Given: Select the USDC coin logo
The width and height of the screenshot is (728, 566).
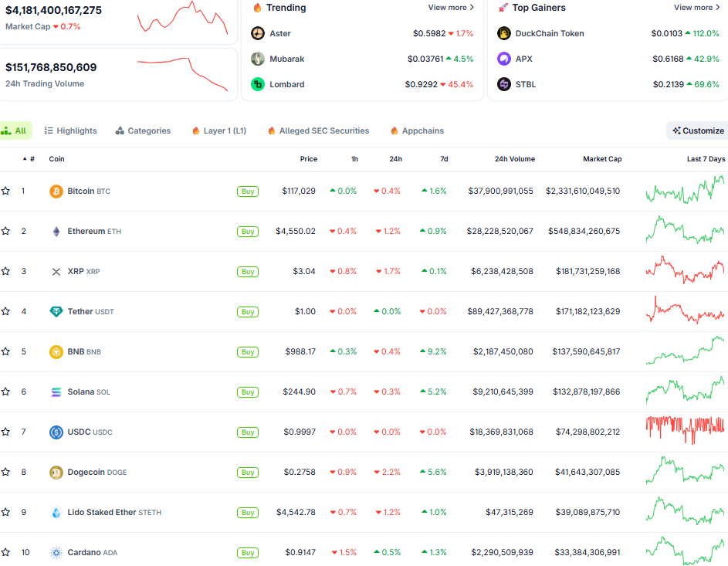Looking at the screenshot, I should (55, 432).
